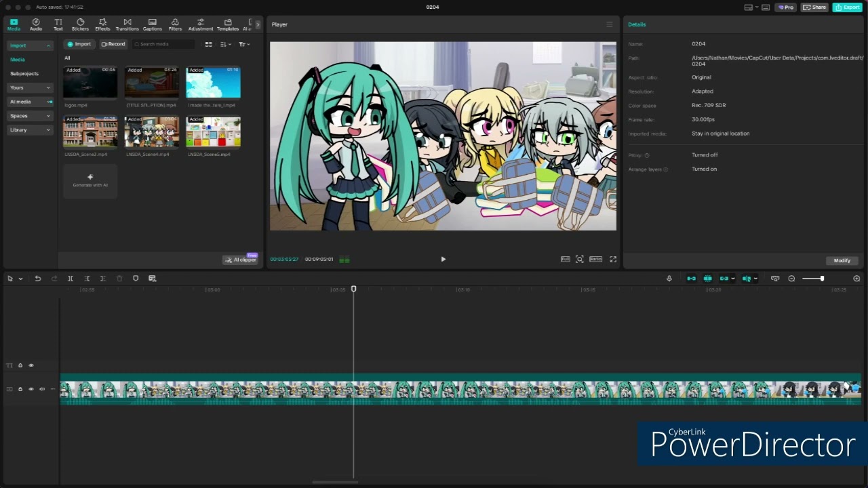The image size is (868, 488).
Task: Expand the Spaces section
Action: pos(29,116)
